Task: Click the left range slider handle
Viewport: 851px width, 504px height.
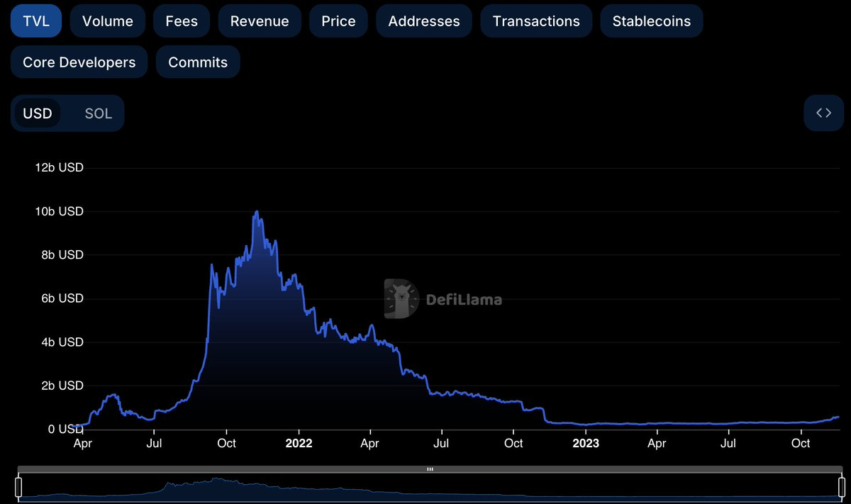Action: pos(19,487)
